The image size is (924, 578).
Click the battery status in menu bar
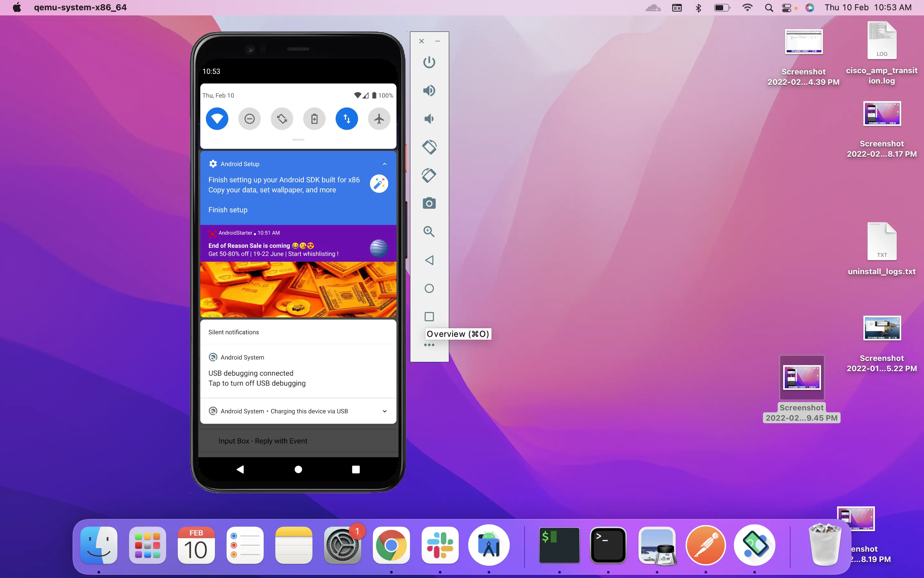[x=722, y=8]
